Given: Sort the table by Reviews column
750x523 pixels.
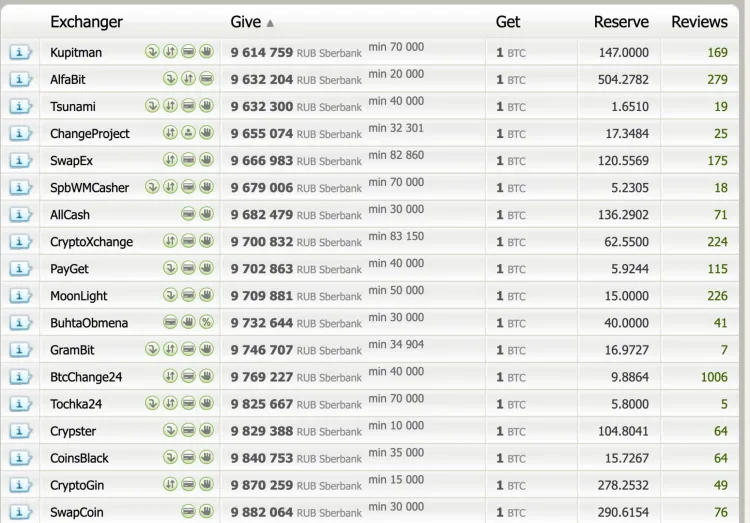Looking at the screenshot, I should (699, 22).
